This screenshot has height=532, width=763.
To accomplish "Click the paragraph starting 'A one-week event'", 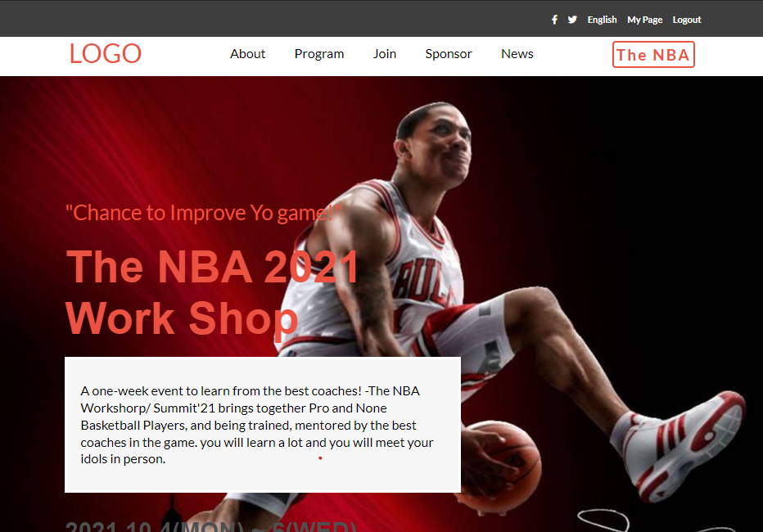I will coord(257,425).
